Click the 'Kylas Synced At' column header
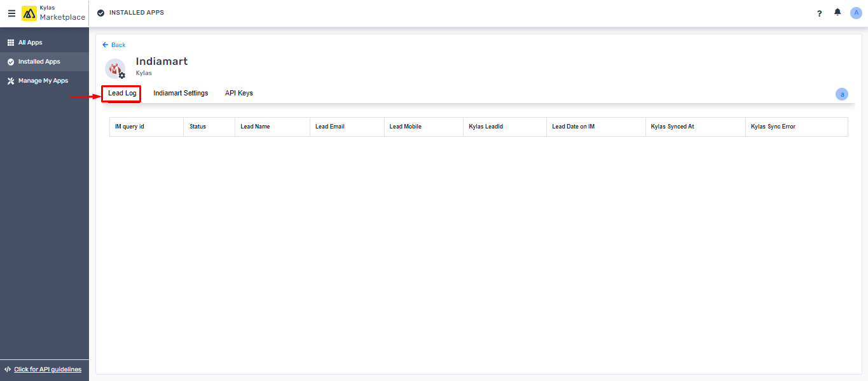Viewport: 868px width, 381px height. (x=695, y=127)
